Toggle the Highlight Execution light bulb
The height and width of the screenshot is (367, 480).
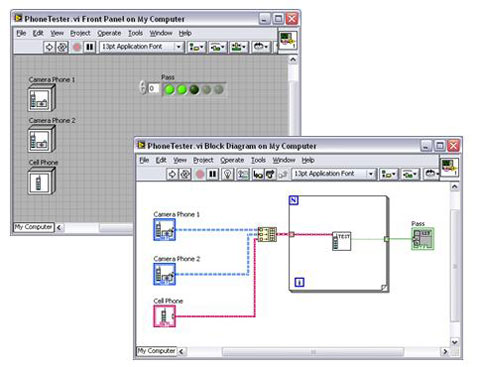(x=228, y=174)
